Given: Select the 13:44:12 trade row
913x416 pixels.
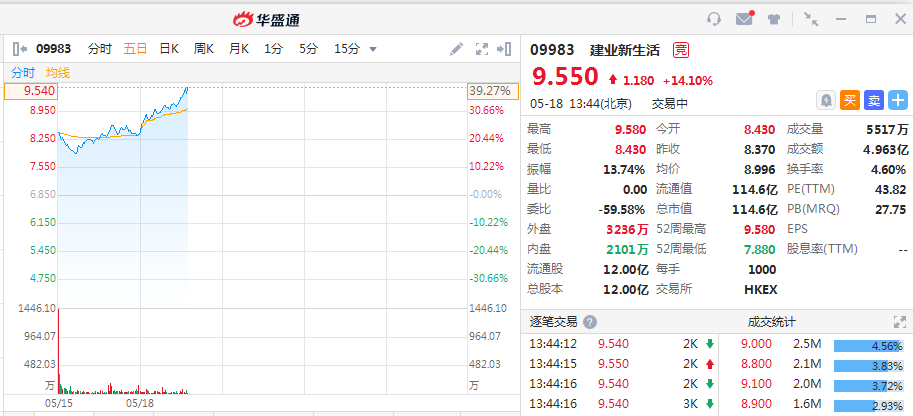Looking at the screenshot, I should point(620,344).
